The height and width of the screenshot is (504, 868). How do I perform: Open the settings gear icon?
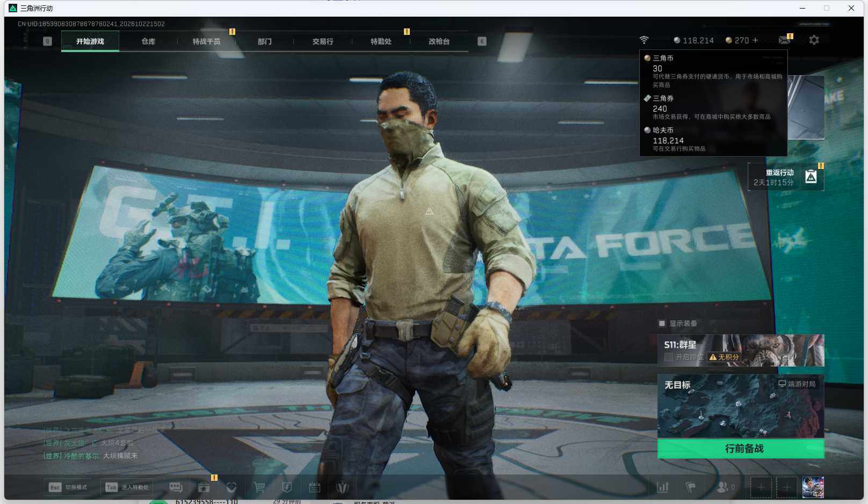click(x=814, y=40)
